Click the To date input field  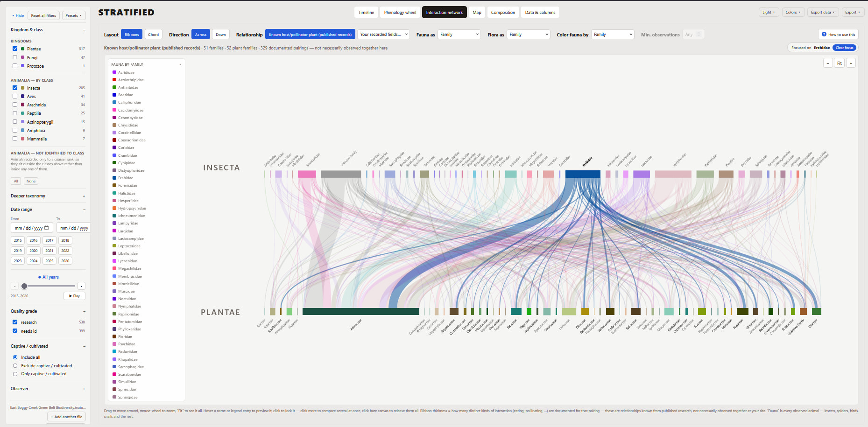73,228
